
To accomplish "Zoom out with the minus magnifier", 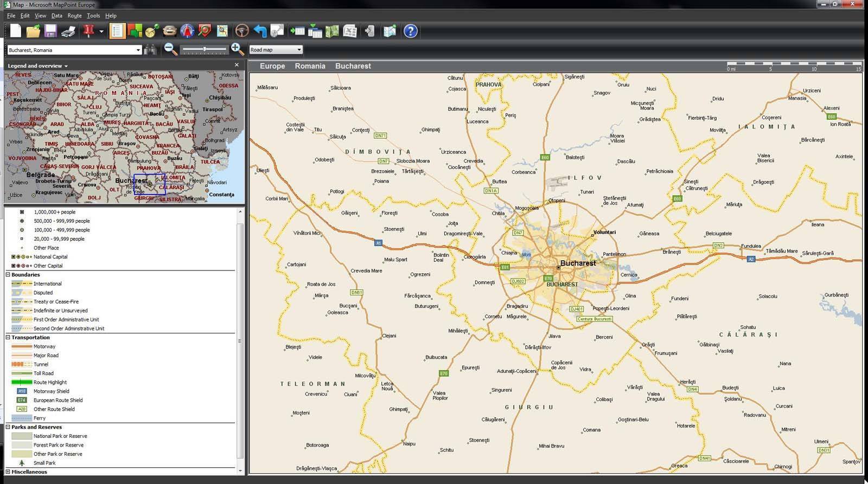I will coord(170,49).
